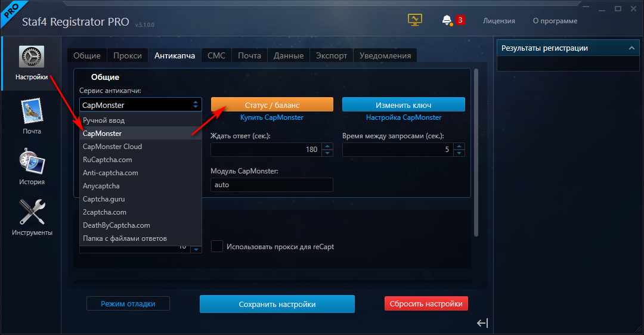The image size is (644, 335).
Task: Click the Модуль CapMonster input field
Action: coord(271,185)
